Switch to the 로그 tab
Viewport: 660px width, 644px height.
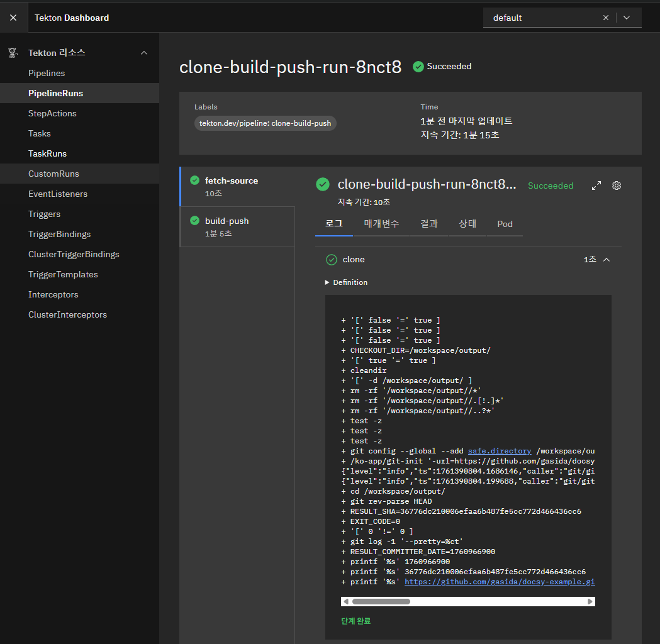coord(334,224)
